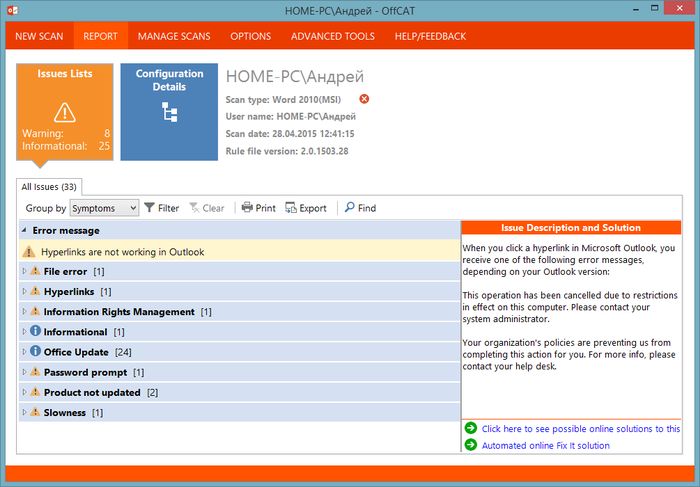Open the ADVANCED TOOLS menu

tap(332, 37)
